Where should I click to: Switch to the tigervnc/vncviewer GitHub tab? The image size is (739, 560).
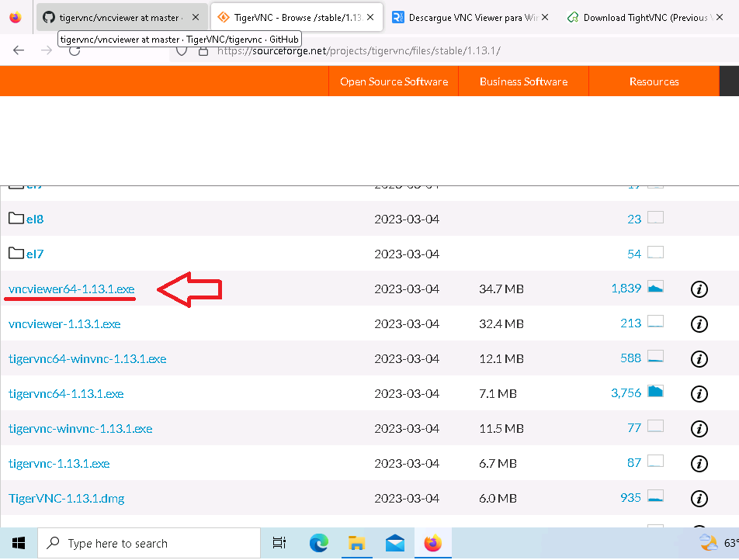[x=122, y=17]
